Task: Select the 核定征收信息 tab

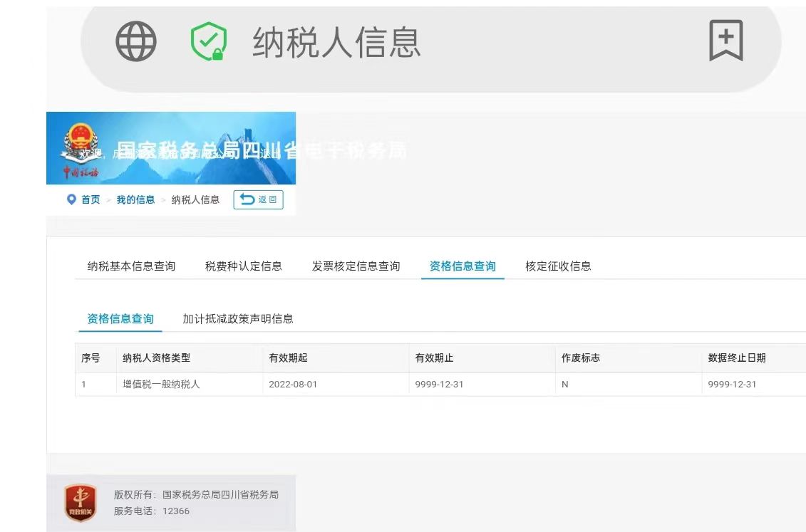Action: (558, 266)
